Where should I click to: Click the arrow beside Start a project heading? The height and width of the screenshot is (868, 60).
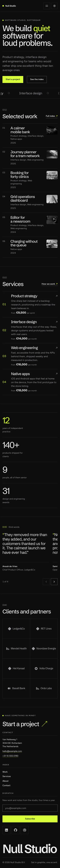tap(44, 724)
